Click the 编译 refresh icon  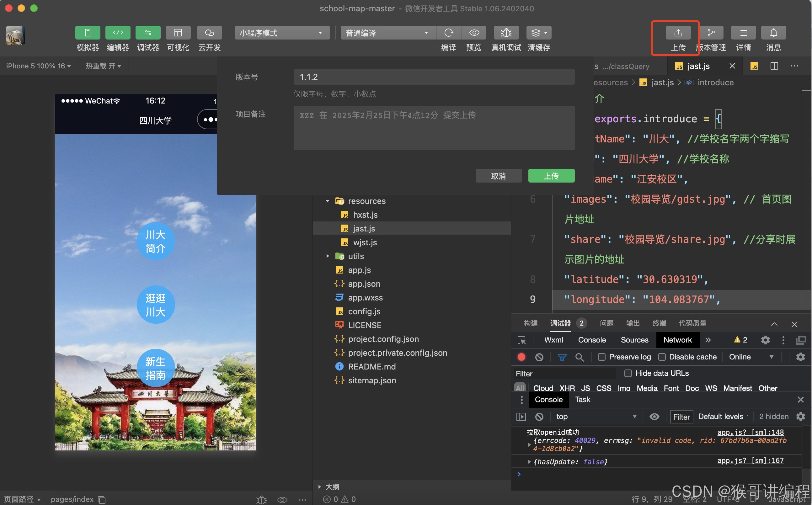(449, 33)
